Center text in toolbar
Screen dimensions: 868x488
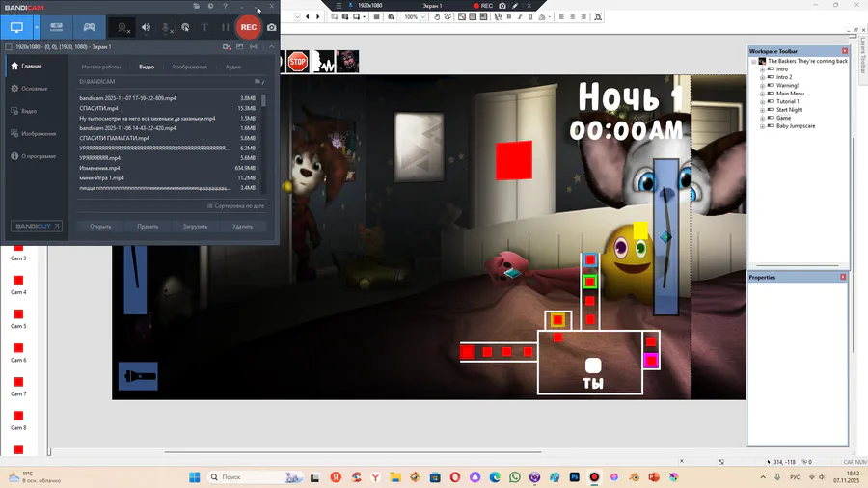(x=572, y=17)
